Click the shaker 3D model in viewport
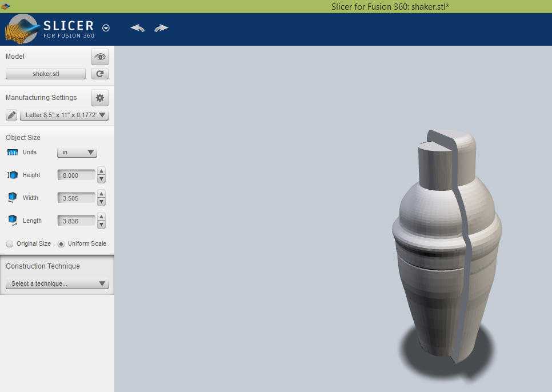This screenshot has width=552, height=392. coord(447,246)
